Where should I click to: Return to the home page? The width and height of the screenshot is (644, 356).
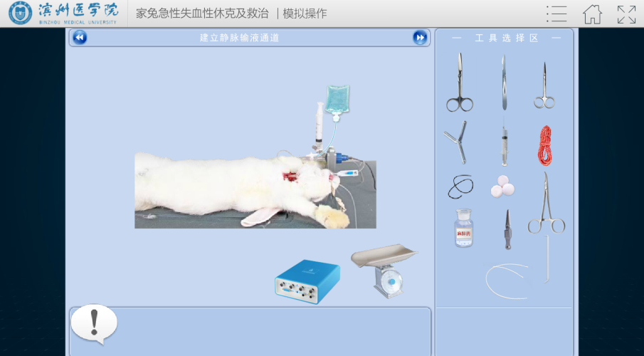click(592, 14)
